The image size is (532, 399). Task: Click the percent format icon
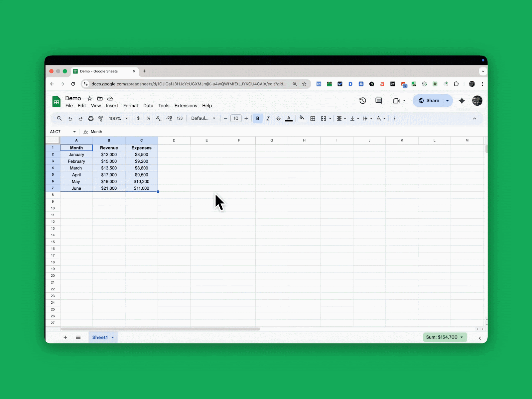tap(149, 118)
